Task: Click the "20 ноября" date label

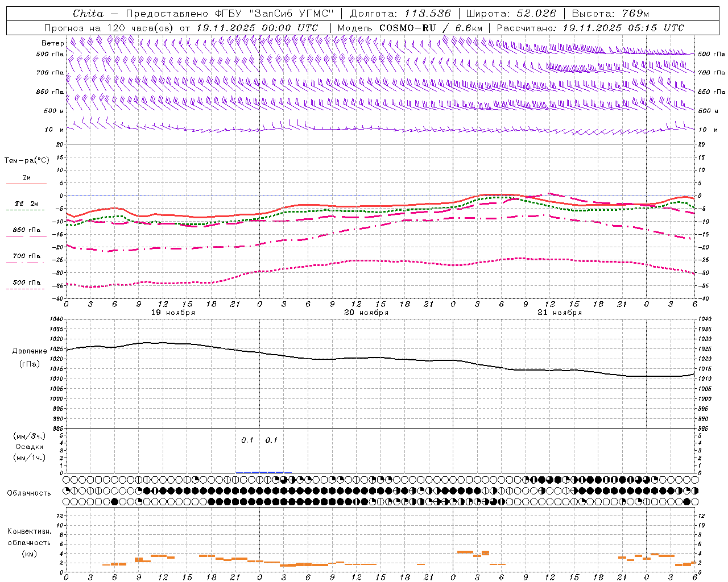Action: (366, 312)
